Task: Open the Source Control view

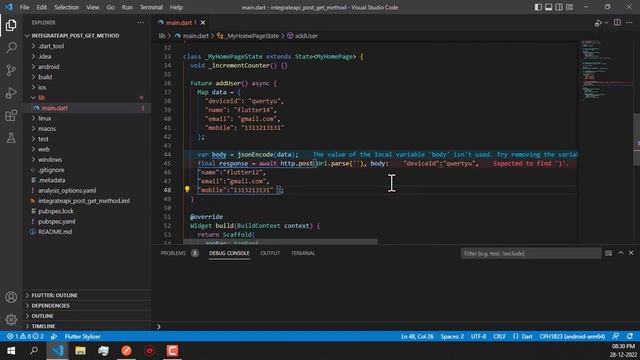Action: pyautogui.click(x=11, y=70)
